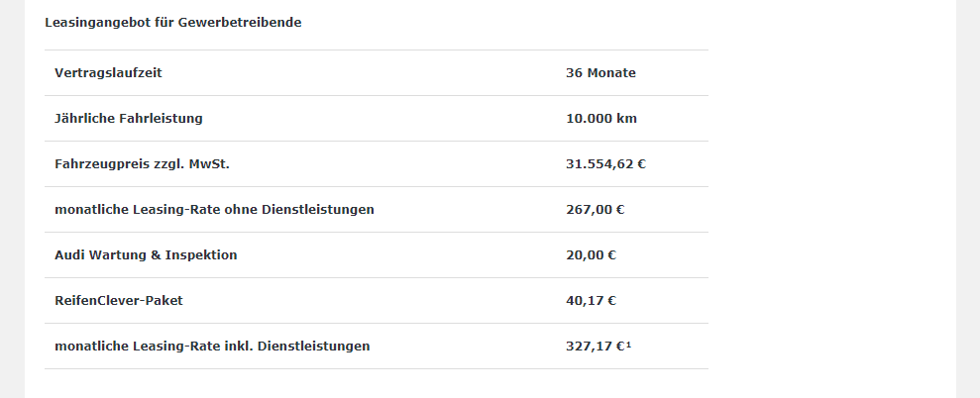The height and width of the screenshot is (398, 980).
Task: Select the Vertragslaufzeit row label
Action: 108,73
